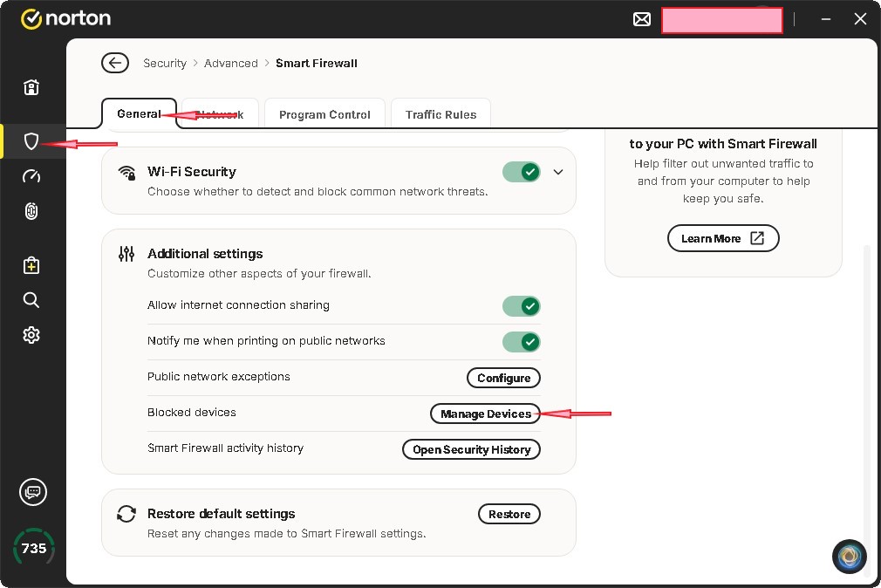The image size is (881, 588).
Task: Open the Norton home dashboard icon
Action: coord(31,87)
